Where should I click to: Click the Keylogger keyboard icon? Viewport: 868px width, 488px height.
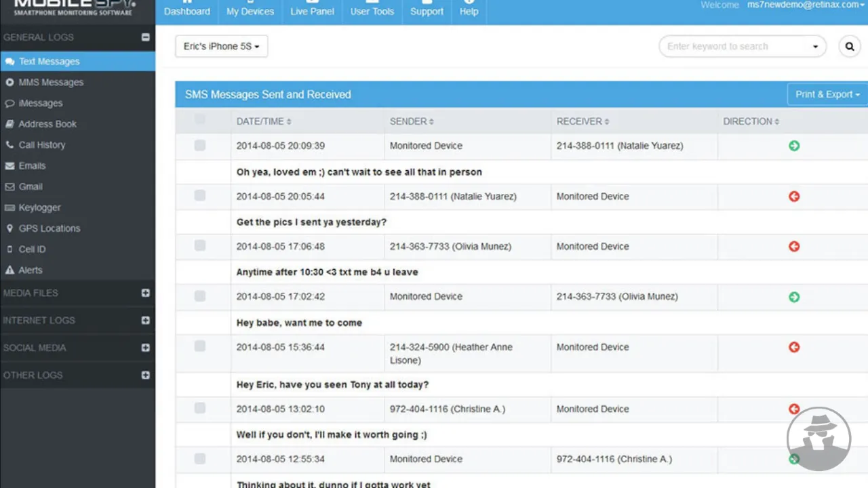tap(9, 207)
